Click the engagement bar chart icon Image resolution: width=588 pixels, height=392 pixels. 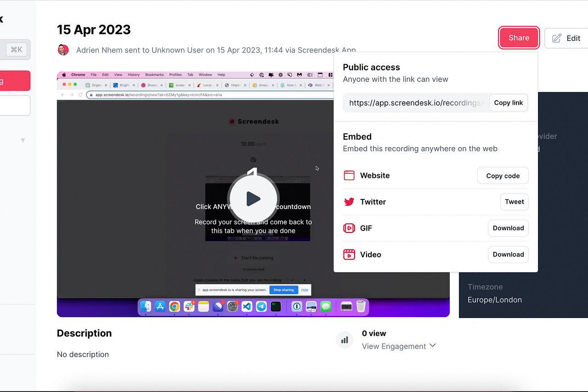point(345,340)
